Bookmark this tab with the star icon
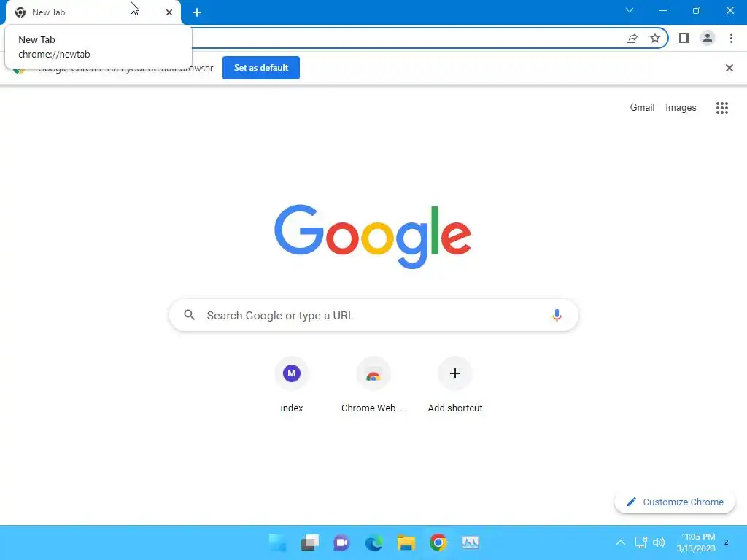The image size is (747, 560). [x=655, y=38]
